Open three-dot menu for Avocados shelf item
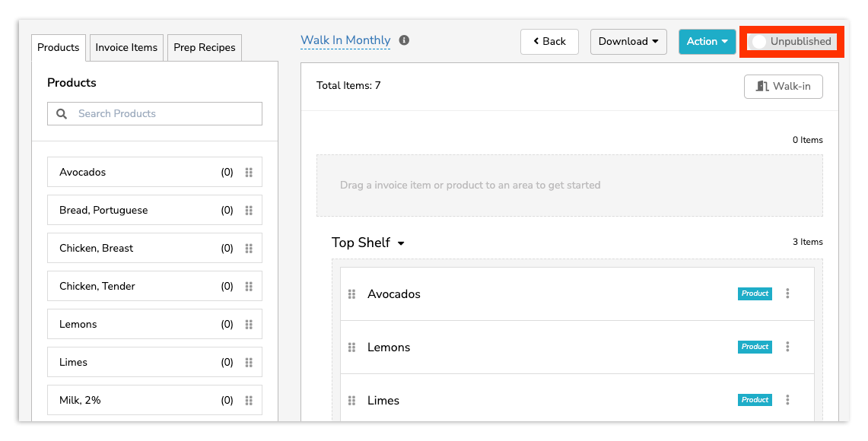This screenshot has height=441, width=868. [x=787, y=293]
